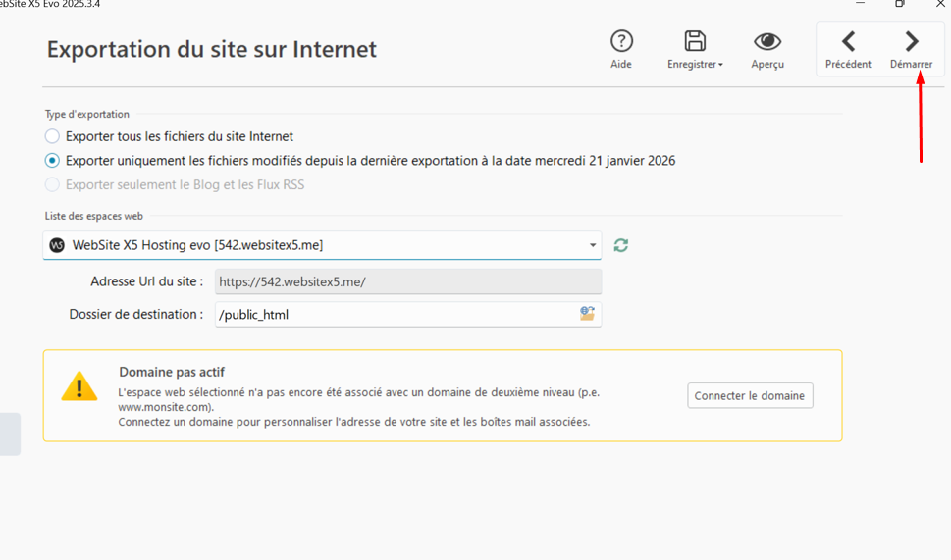The width and height of the screenshot is (951, 560).
Task: Expand the Enregistrer dropdown arrow
Action: tap(721, 66)
